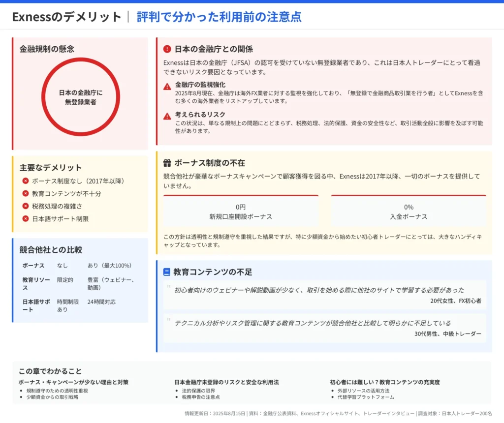The width and height of the screenshot is (504, 423).
Task: Click the table row label ボーナス
Action: click(x=33, y=266)
